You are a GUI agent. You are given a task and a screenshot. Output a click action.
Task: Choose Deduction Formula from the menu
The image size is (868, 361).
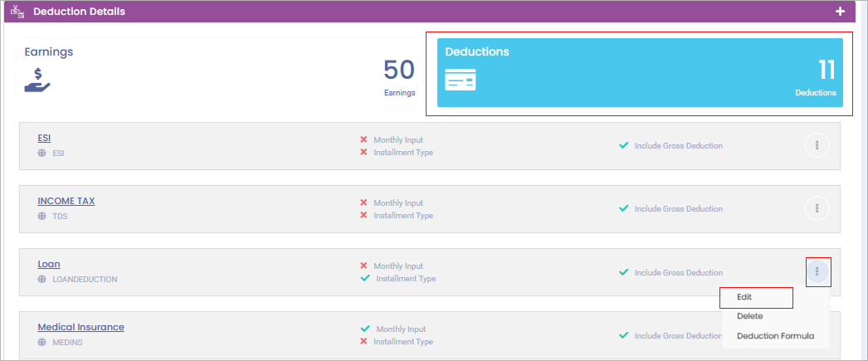click(x=775, y=336)
